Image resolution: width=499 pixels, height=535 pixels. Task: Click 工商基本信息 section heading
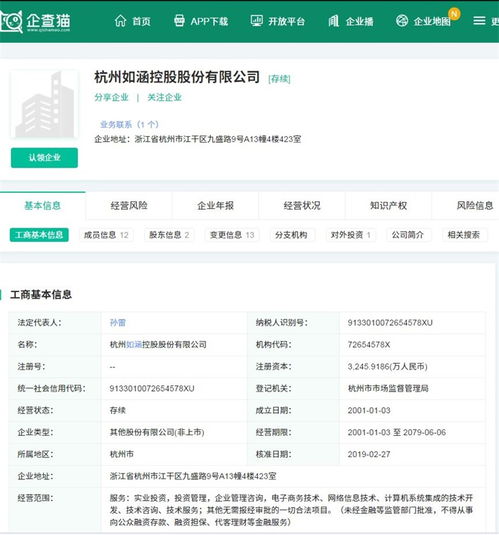point(41,294)
